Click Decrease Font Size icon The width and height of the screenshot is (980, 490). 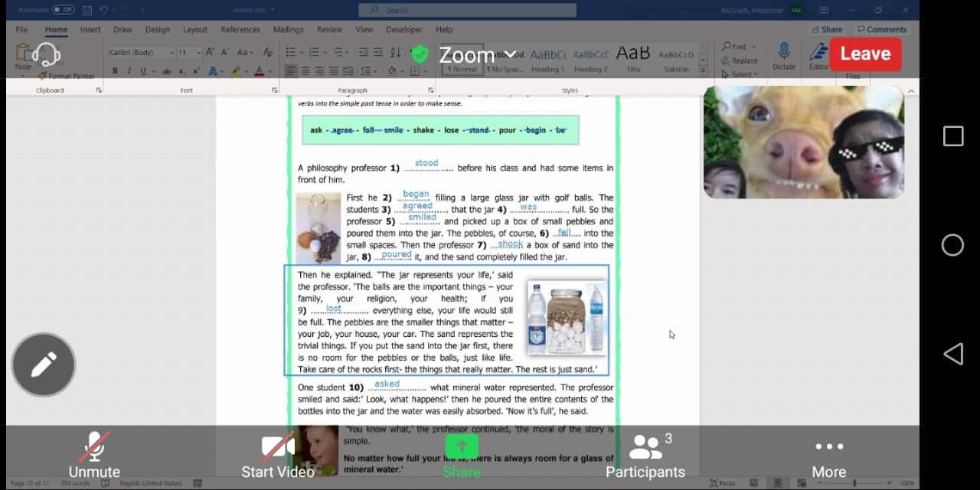pyautogui.click(x=225, y=52)
